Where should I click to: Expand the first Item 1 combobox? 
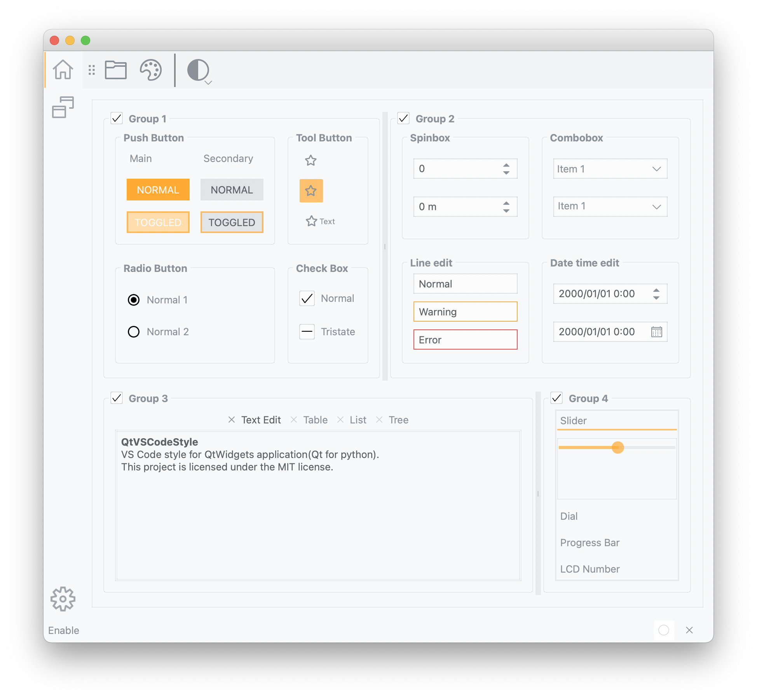[x=610, y=169]
